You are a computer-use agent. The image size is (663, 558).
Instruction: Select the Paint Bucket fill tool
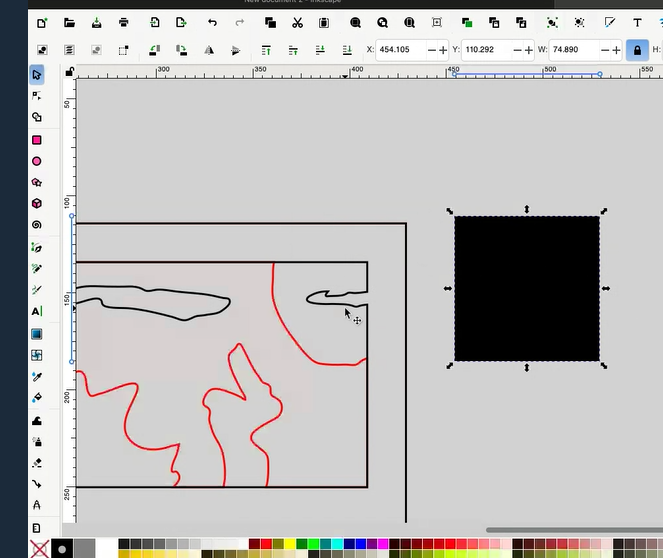(x=37, y=397)
